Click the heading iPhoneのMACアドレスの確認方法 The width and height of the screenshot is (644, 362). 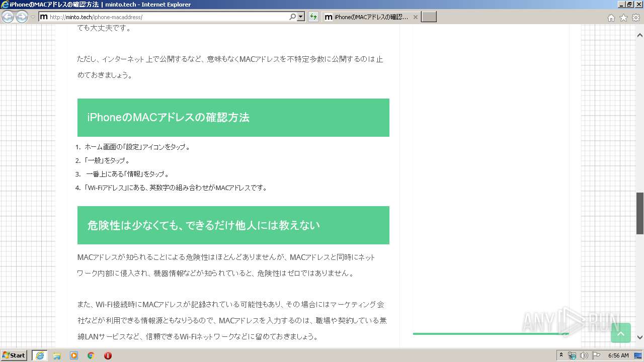[168, 118]
